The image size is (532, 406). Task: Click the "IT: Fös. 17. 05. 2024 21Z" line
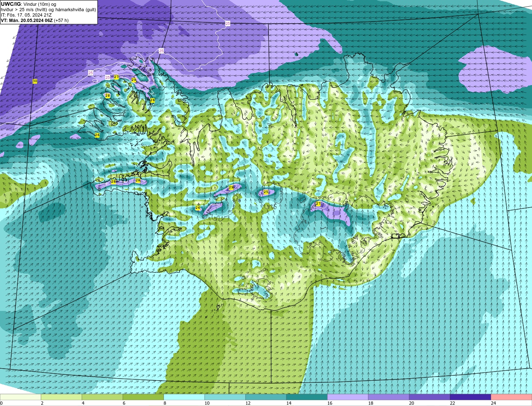(x=26, y=15)
